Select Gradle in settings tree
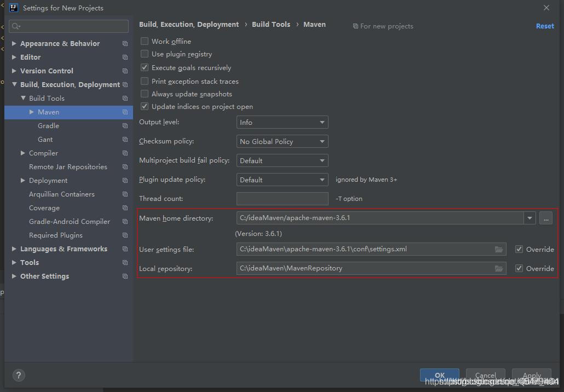Screen dimensions: 564x392 (x=48, y=125)
